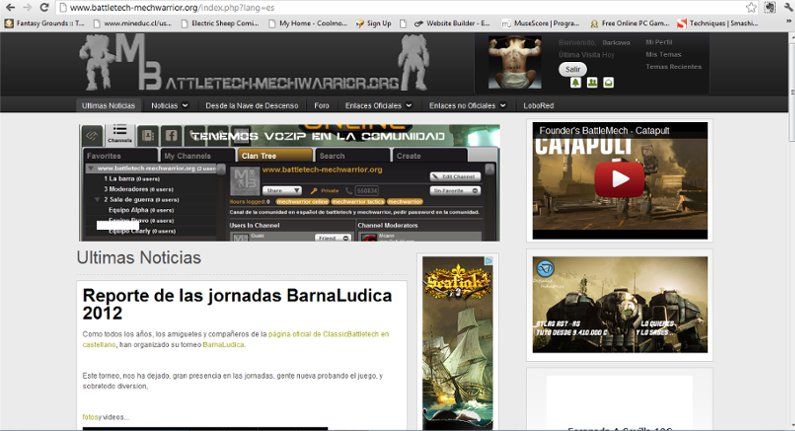Open the MuseScore bookmark

(540, 23)
